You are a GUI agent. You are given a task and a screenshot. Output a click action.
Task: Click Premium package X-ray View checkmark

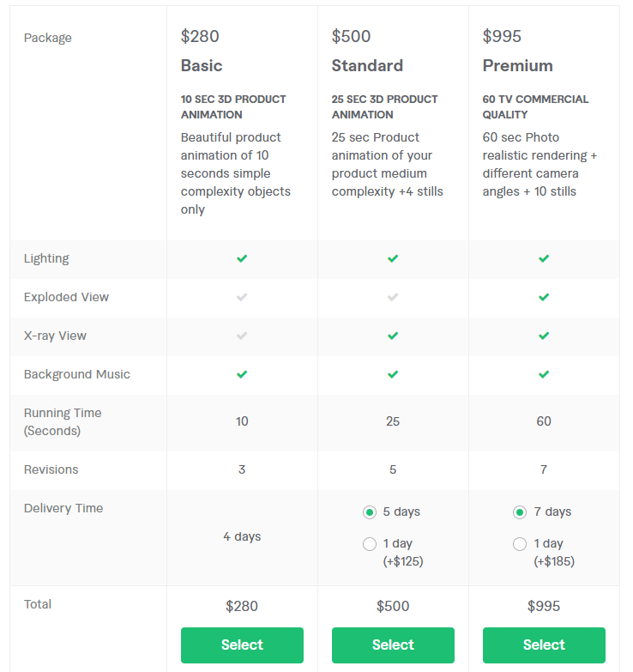point(544,336)
